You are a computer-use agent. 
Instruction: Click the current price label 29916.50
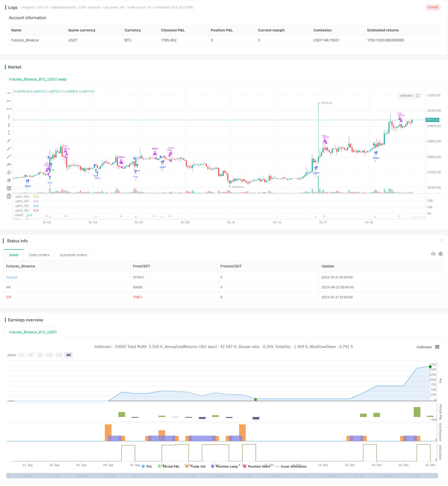pyautogui.click(x=432, y=120)
